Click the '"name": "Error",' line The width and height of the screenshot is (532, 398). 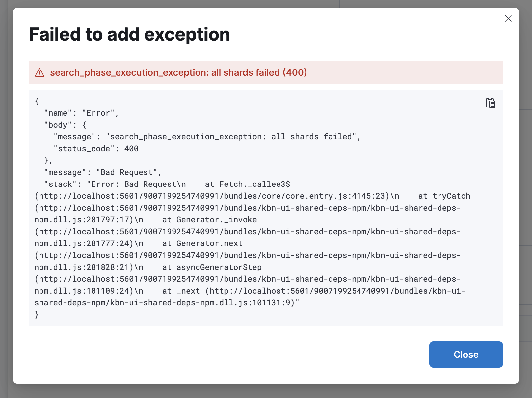pos(81,113)
